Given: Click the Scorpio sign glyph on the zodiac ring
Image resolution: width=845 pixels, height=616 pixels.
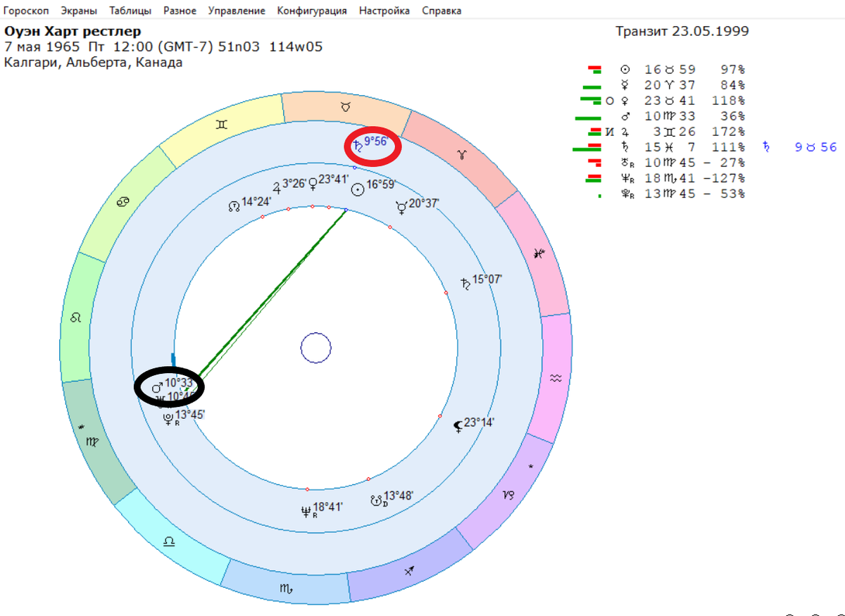Looking at the screenshot, I should click(x=287, y=589).
